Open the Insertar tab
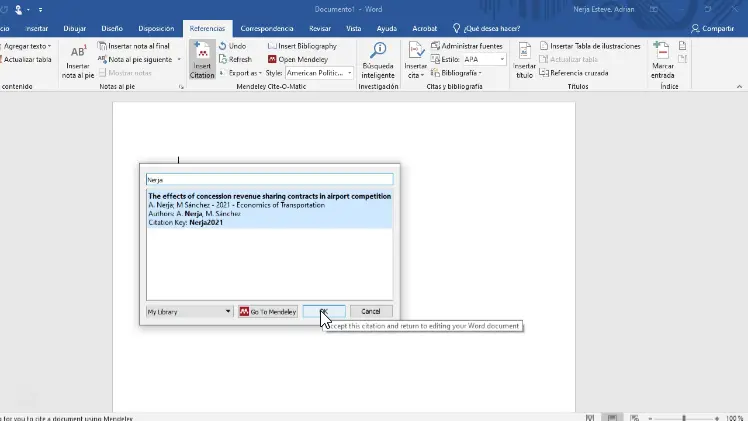The image size is (748, 421). [36, 29]
